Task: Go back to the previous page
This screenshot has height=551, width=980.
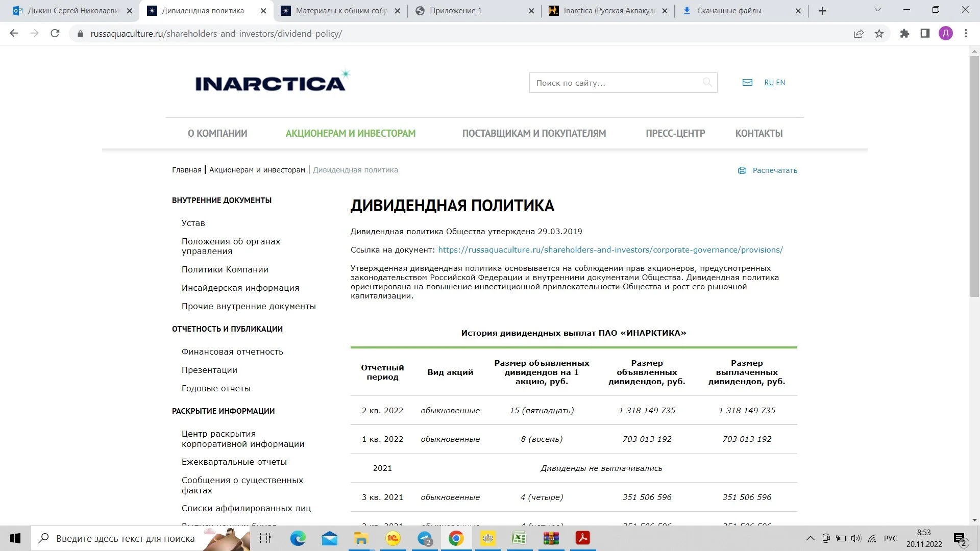Action: pyautogui.click(x=14, y=34)
